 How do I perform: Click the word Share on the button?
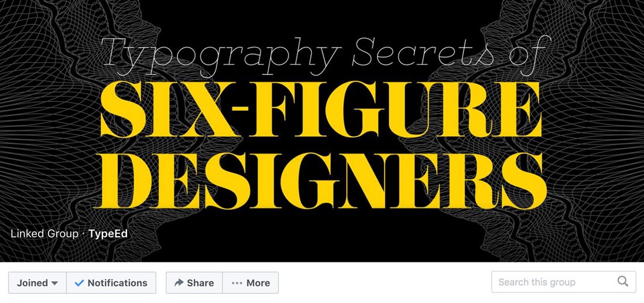200,283
